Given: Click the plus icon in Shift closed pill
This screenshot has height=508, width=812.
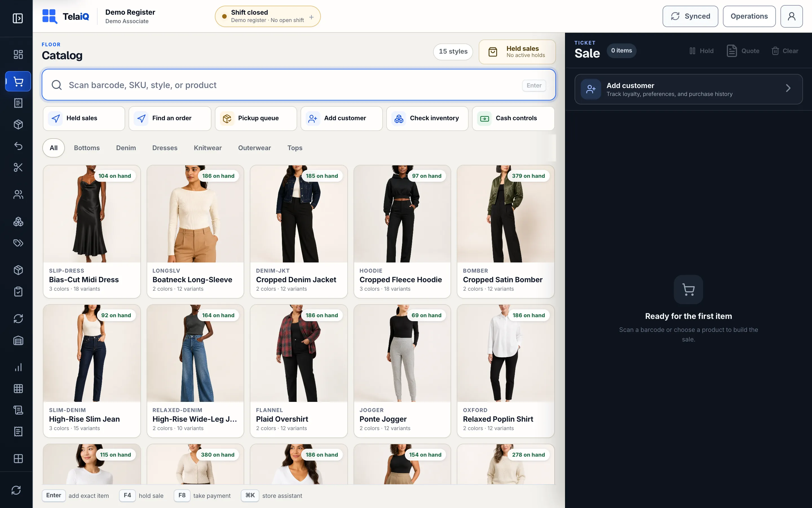Looking at the screenshot, I should (311, 17).
